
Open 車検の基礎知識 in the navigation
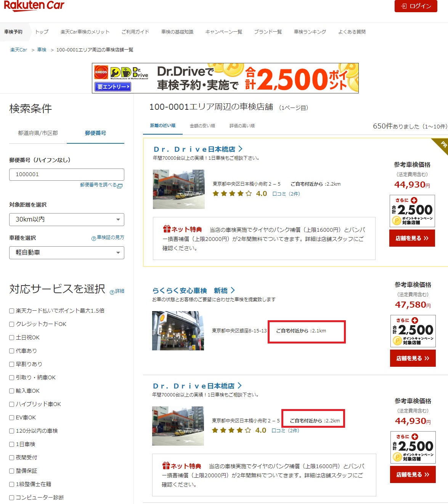pos(177,32)
